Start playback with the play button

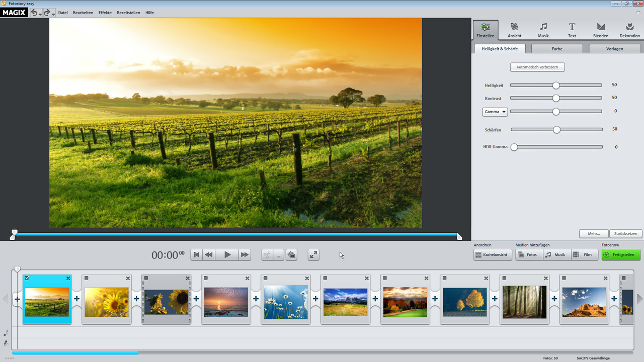click(227, 255)
